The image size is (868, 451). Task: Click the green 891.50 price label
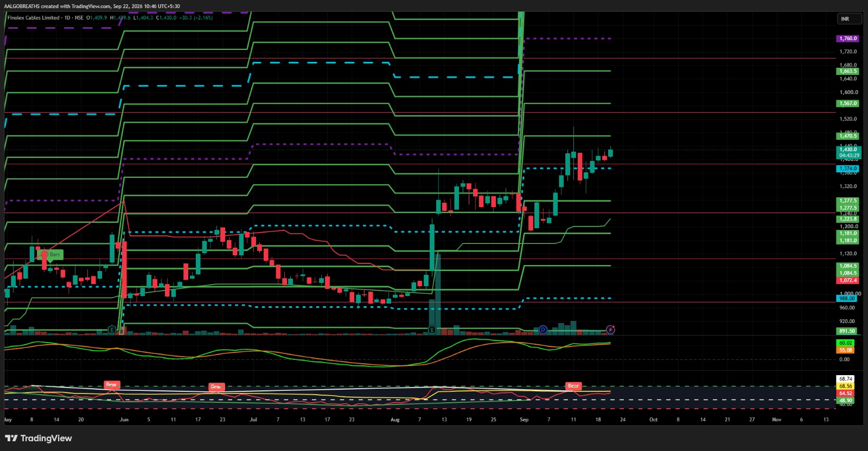pyautogui.click(x=847, y=331)
